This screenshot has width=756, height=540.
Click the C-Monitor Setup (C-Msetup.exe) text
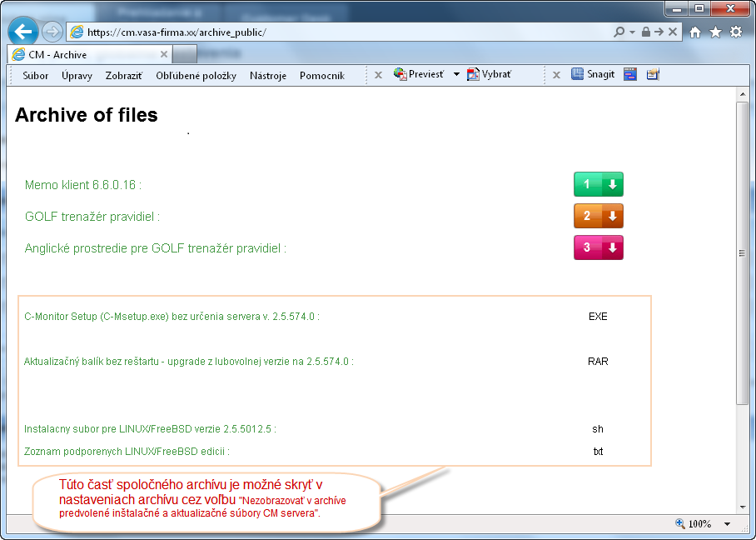click(172, 317)
